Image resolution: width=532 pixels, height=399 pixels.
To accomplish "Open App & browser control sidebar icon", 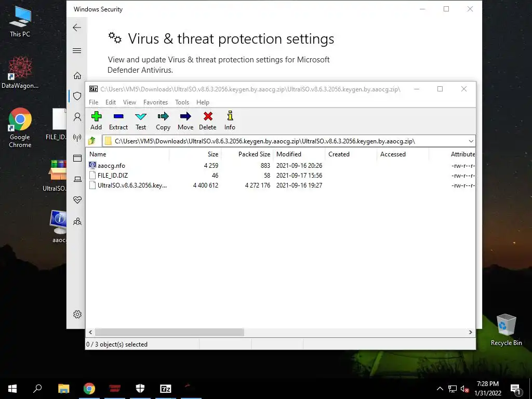I will pos(77,158).
